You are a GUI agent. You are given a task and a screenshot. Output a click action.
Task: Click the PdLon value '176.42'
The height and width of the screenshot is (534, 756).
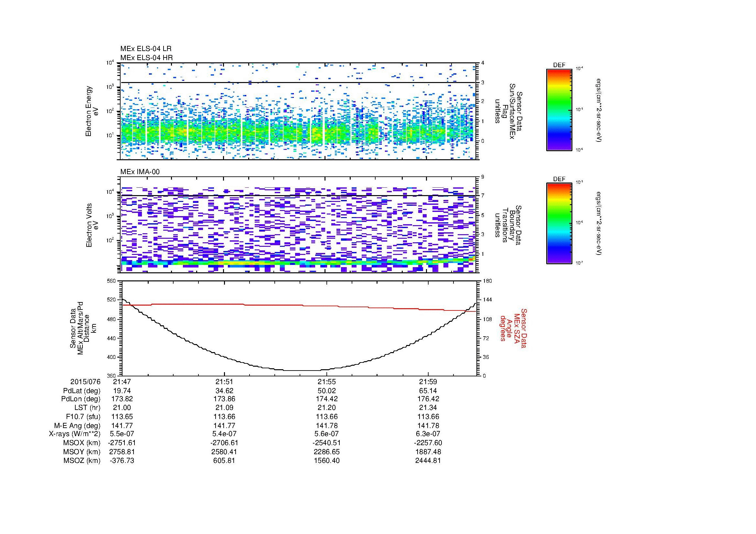click(x=428, y=399)
